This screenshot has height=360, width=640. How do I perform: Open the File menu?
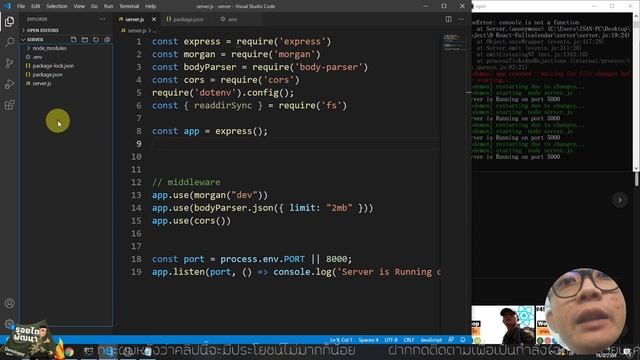coord(21,6)
